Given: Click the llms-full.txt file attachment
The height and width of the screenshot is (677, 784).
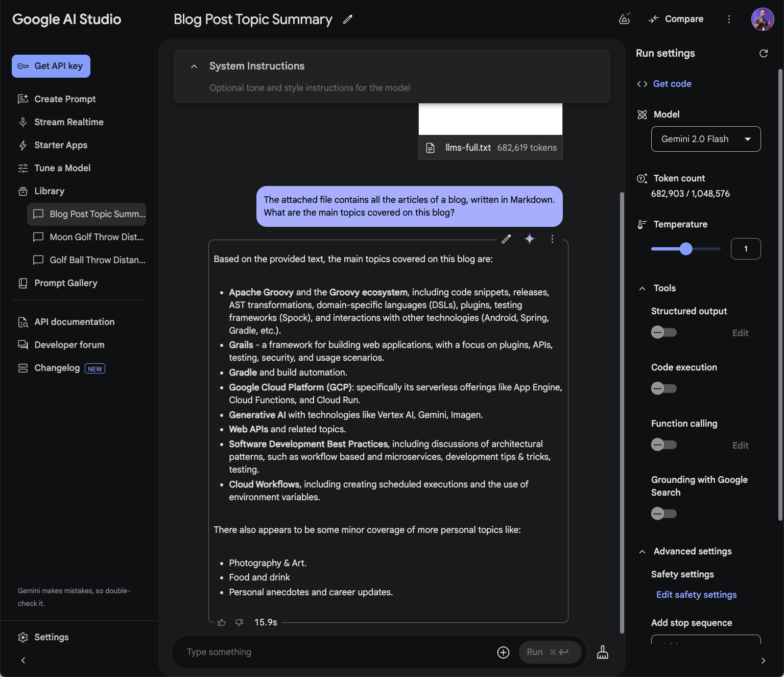Looking at the screenshot, I should tap(490, 148).
